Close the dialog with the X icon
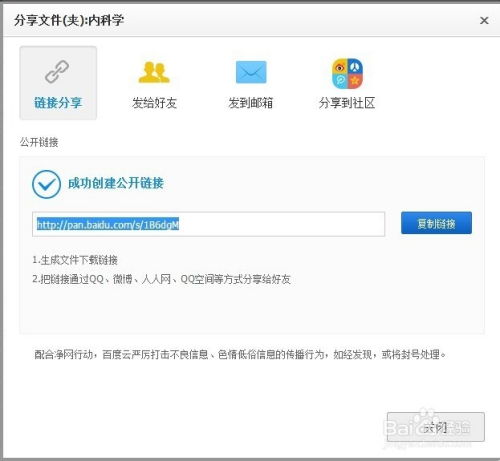Image resolution: width=500 pixels, height=461 pixels. click(x=484, y=21)
